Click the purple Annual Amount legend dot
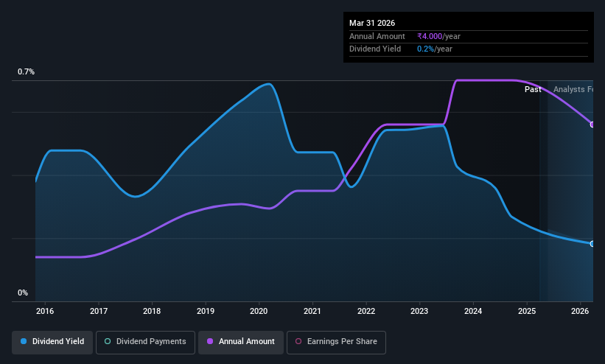The width and height of the screenshot is (605, 364). (210, 341)
